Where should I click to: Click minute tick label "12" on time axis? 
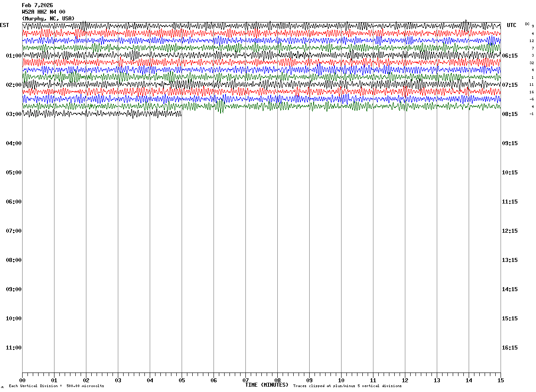point(405,380)
